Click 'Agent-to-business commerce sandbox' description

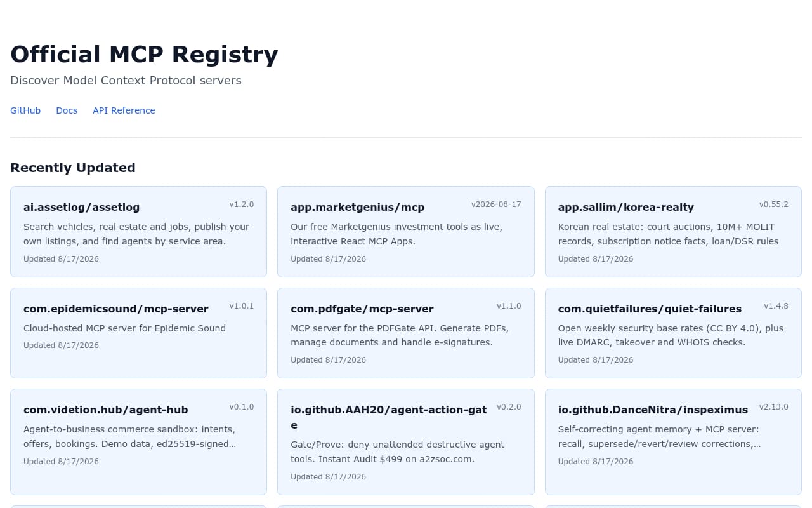pyautogui.click(x=130, y=436)
